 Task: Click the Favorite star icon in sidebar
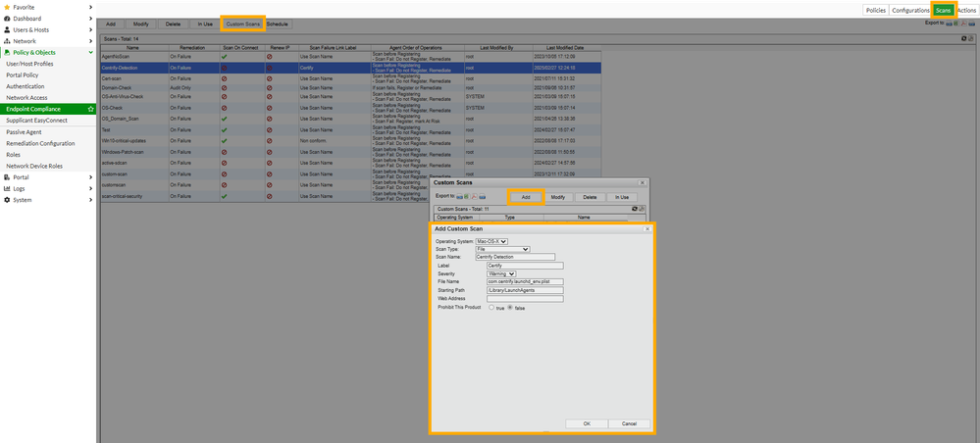(7, 7)
